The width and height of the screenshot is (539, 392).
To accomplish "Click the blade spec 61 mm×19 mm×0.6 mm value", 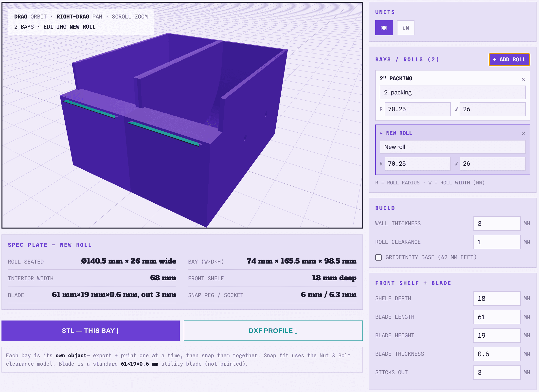I will point(114,295).
